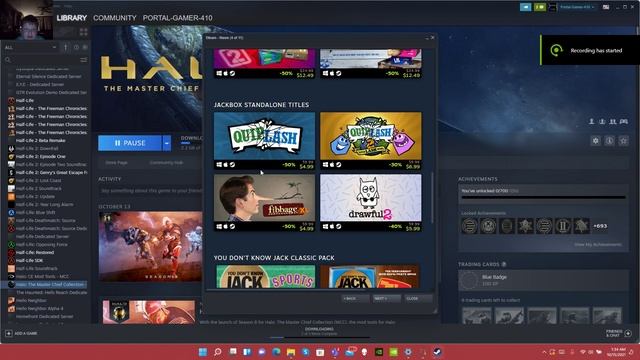The width and height of the screenshot is (640, 360).
Task: Open the Windows Start button on the taskbar
Action: [202, 352]
